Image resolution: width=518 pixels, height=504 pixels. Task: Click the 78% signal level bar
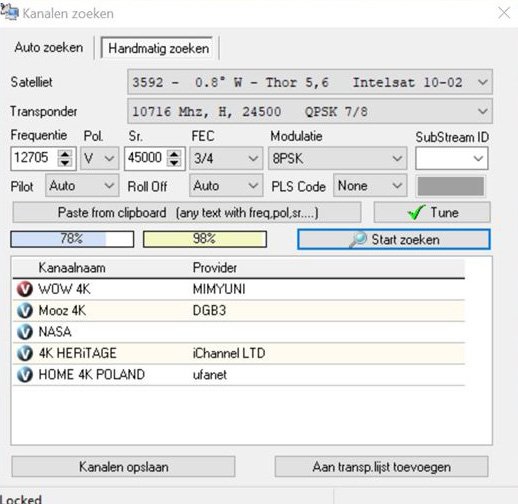point(72,239)
